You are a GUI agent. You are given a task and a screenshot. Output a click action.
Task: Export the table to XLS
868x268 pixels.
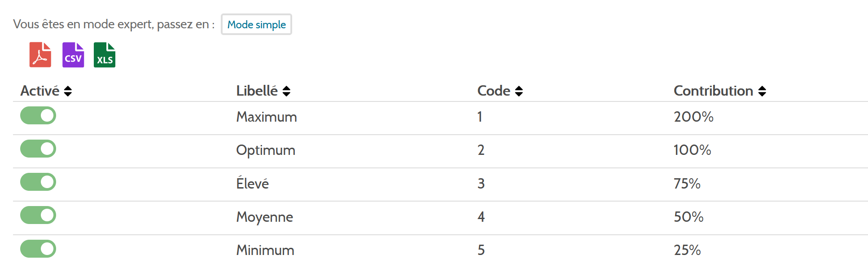pyautogui.click(x=105, y=55)
